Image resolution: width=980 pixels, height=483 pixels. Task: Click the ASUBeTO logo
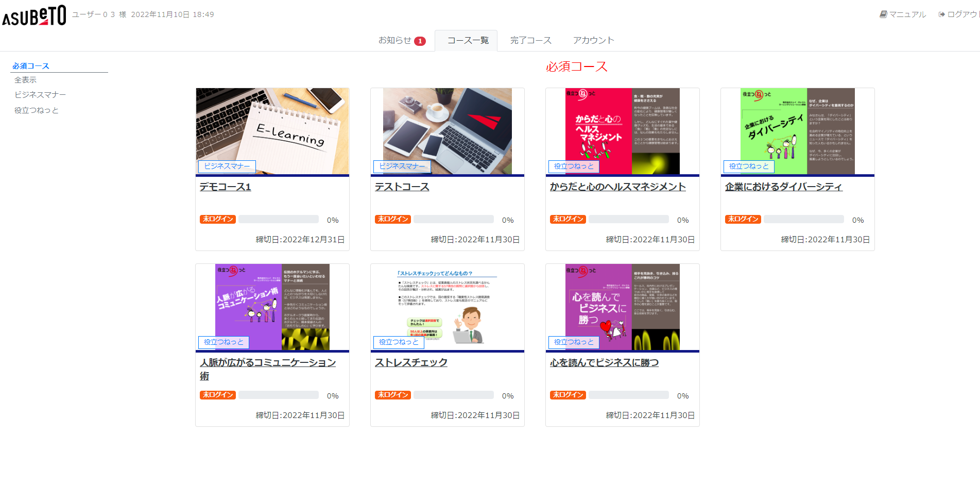(34, 15)
